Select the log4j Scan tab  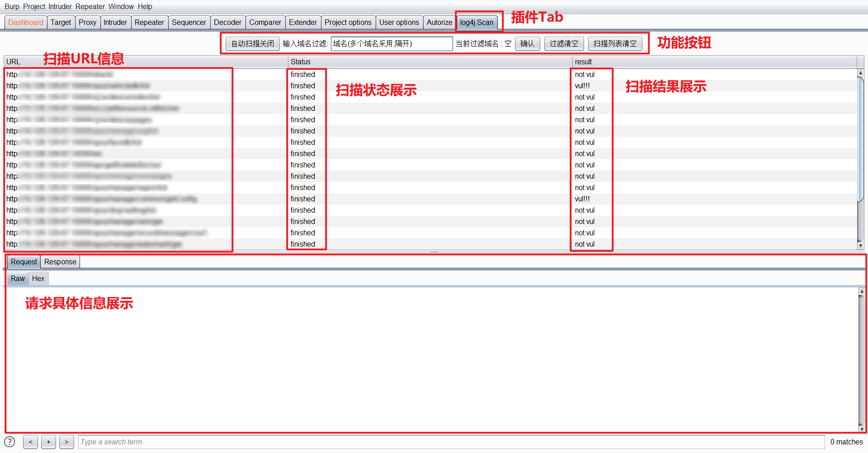(477, 23)
